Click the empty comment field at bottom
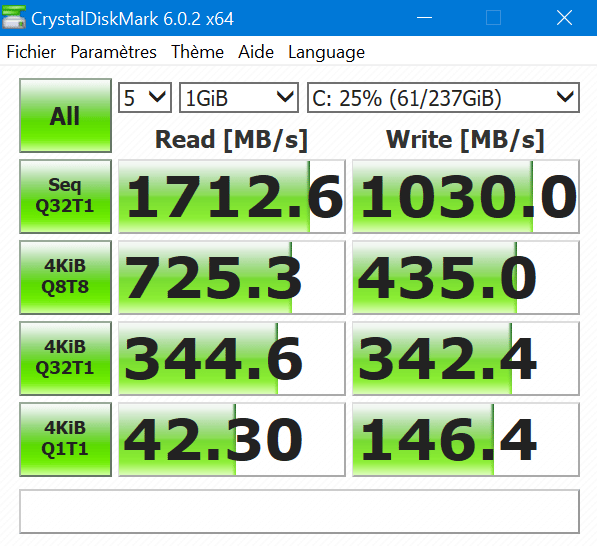Viewport: 597px width, 546px height. [x=300, y=511]
